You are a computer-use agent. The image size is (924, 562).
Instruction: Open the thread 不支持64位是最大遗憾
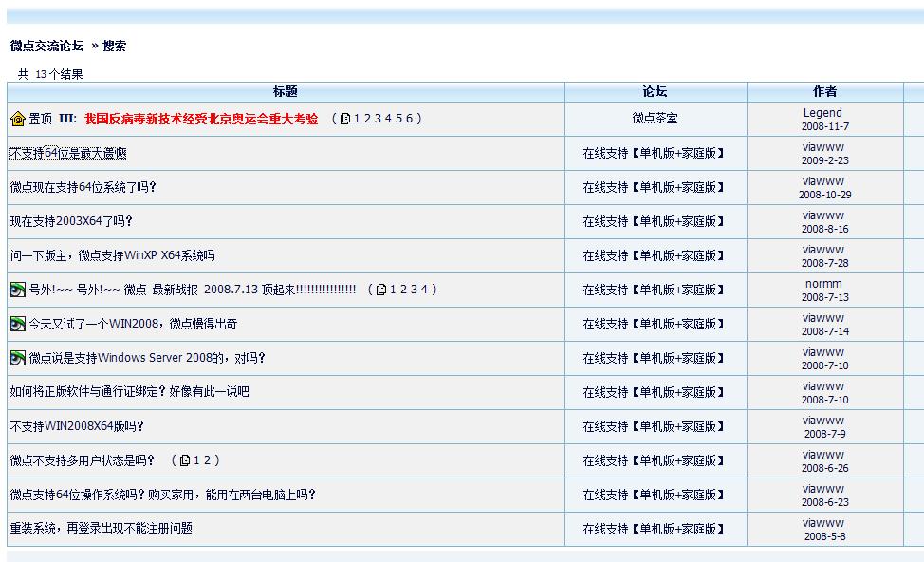pyautogui.click(x=68, y=154)
